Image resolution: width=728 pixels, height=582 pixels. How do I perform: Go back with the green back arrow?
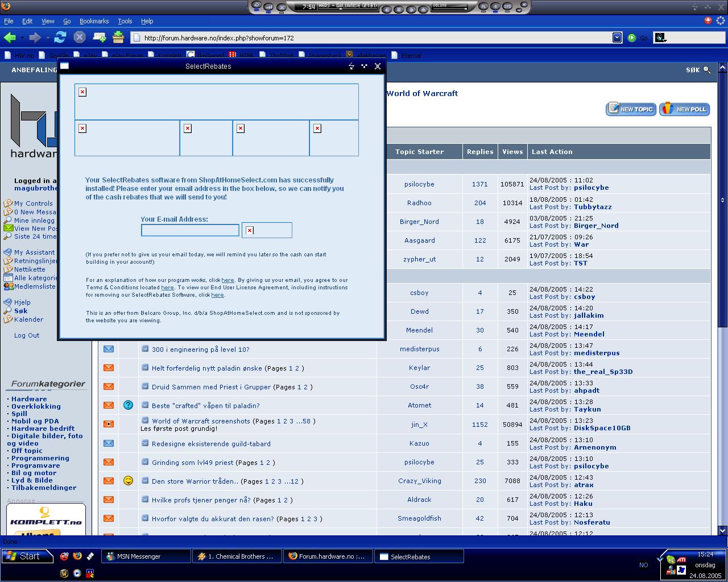pos(10,38)
